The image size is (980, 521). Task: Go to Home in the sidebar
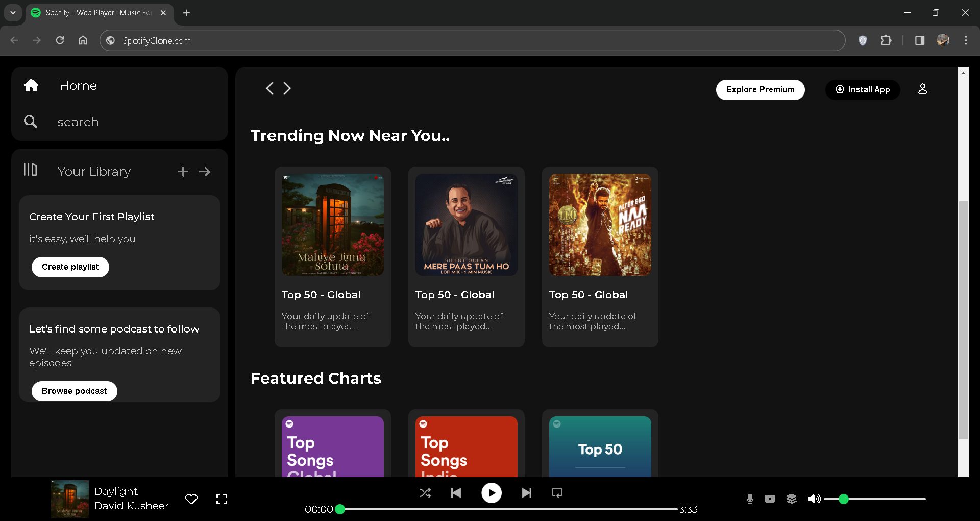pos(78,86)
